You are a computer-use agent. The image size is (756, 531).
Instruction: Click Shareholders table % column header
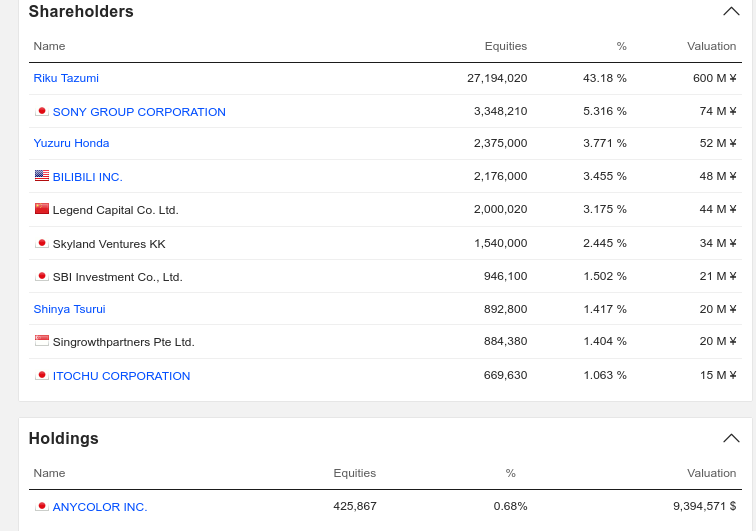pos(621,46)
